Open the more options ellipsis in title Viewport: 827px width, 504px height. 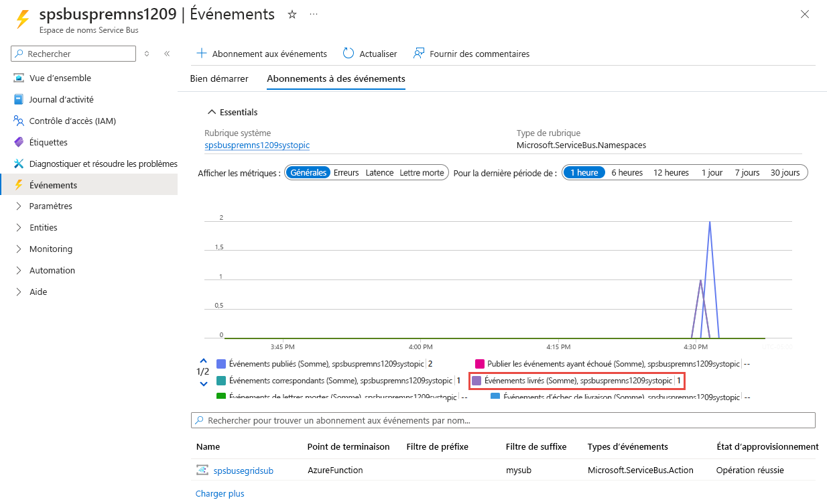click(314, 14)
